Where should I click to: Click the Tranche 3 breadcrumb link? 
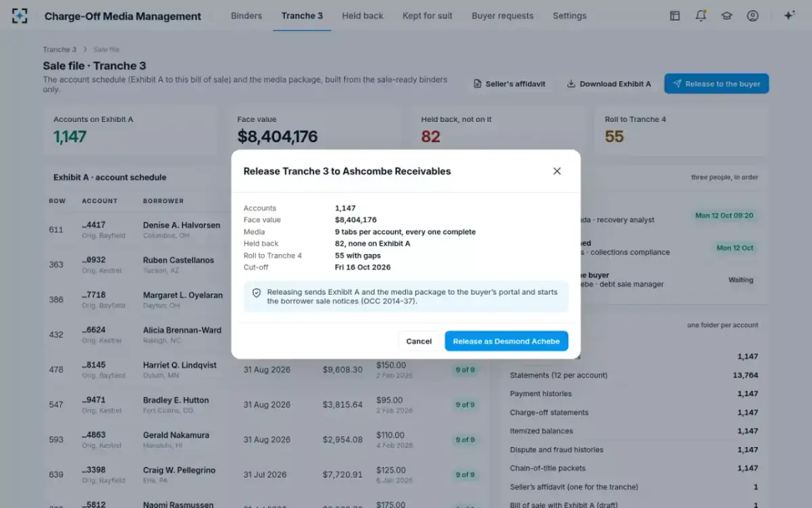[60, 49]
